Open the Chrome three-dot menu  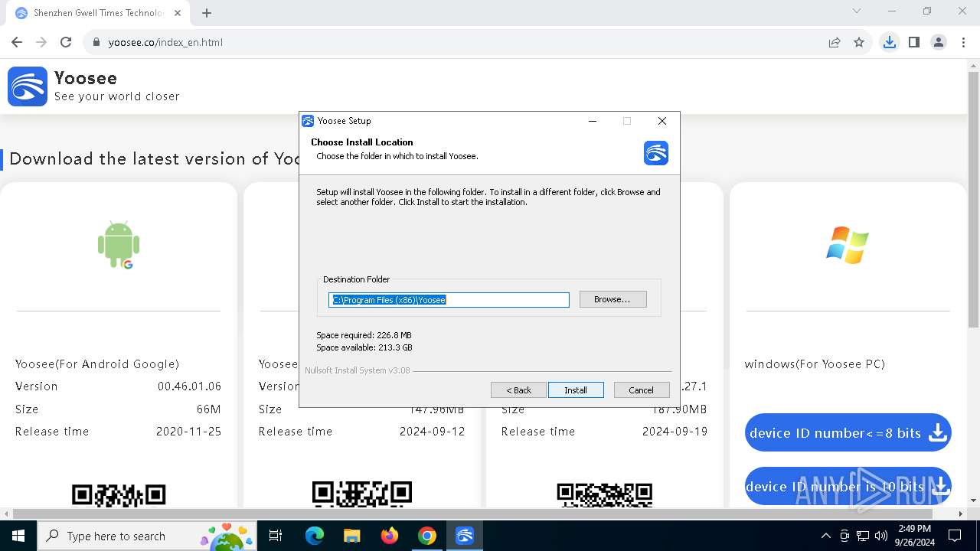(x=963, y=42)
